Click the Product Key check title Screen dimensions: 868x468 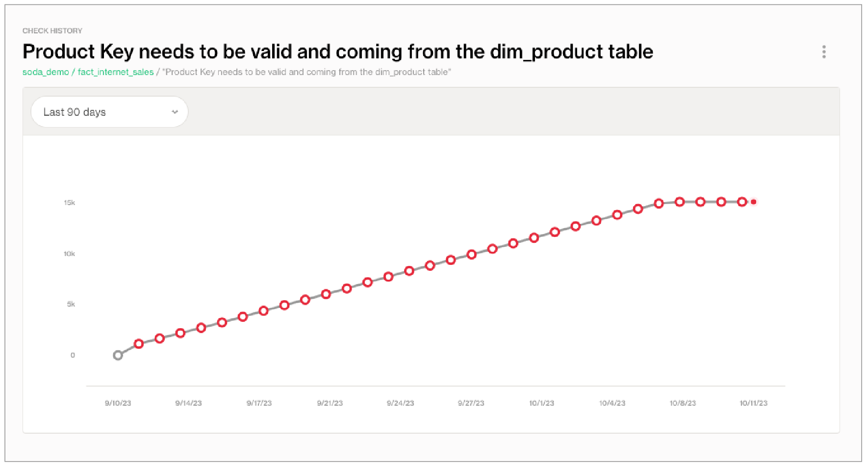click(x=338, y=52)
